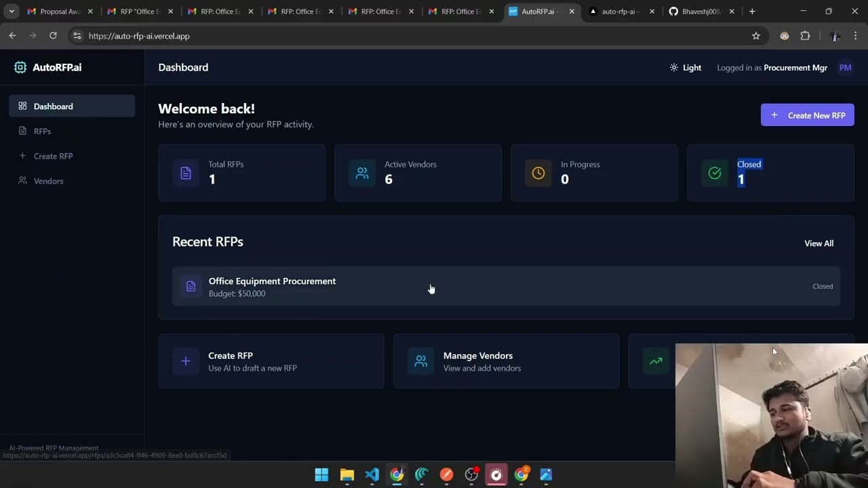Click the Active Vendors count 6

click(x=389, y=180)
